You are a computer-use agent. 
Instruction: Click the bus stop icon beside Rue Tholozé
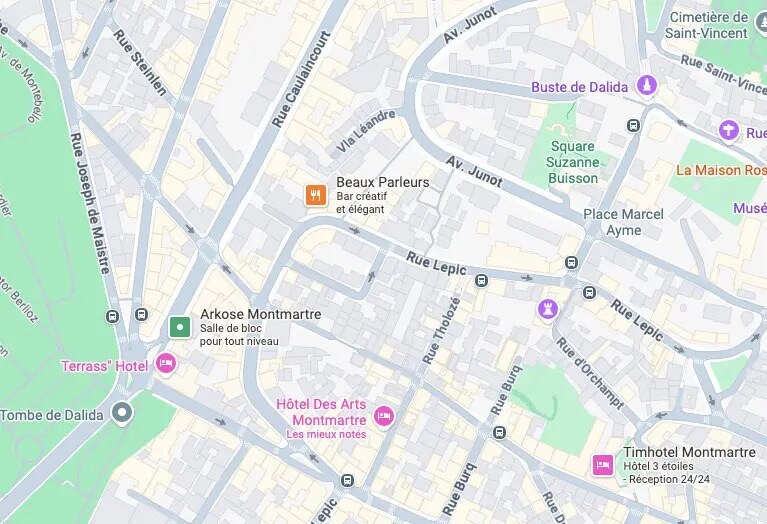pyautogui.click(x=481, y=281)
